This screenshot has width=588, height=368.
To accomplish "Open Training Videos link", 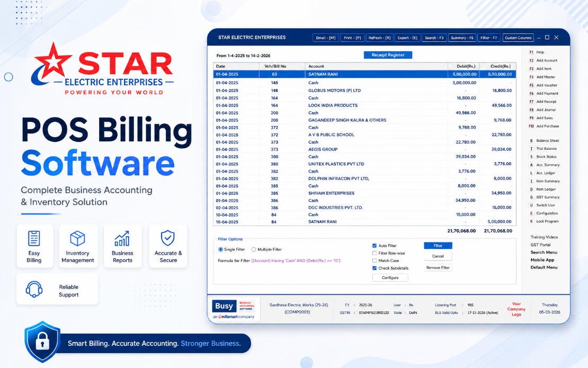I will pos(544,237).
